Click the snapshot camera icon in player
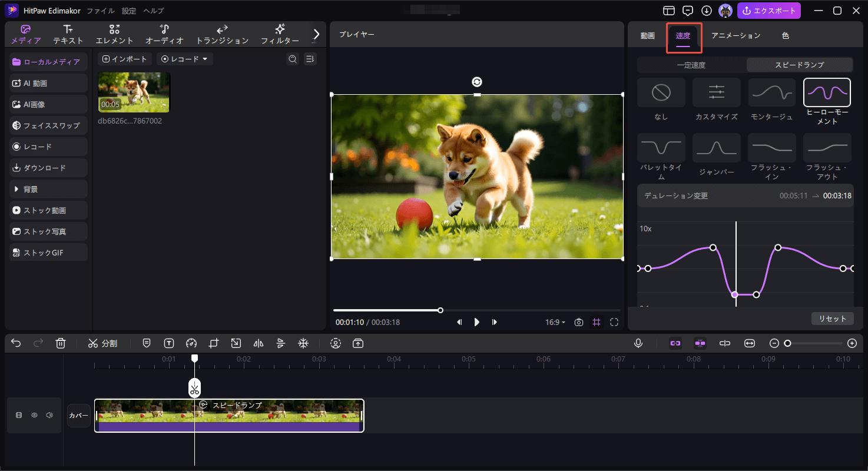 pos(579,322)
